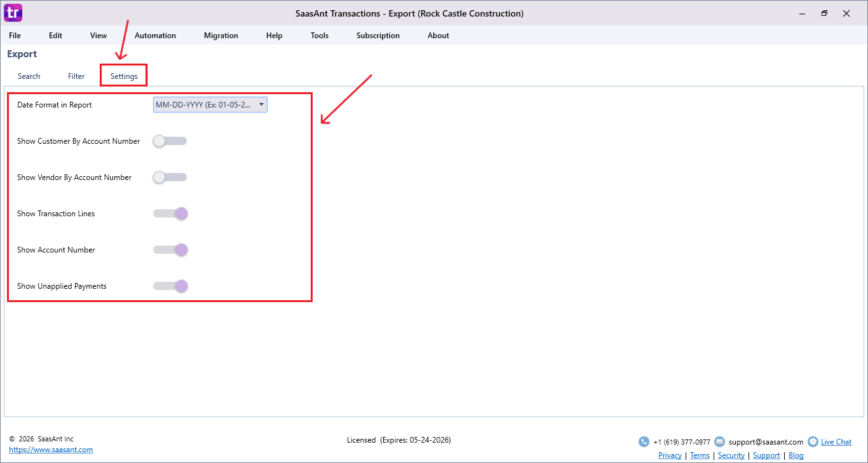Screen dimensions: 868x463
Task: Disable Show Unapplied Payments
Action: click(170, 286)
